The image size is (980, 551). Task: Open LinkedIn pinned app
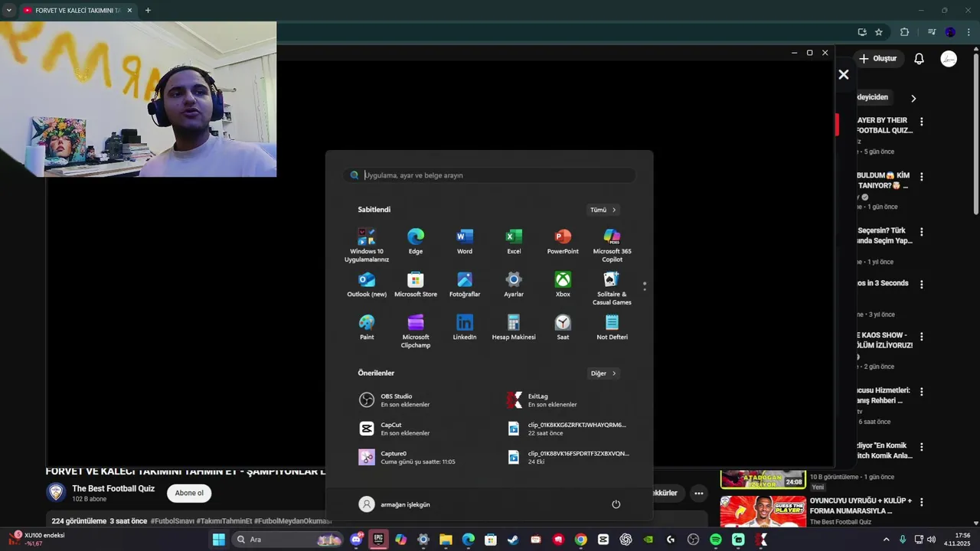click(x=465, y=328)
